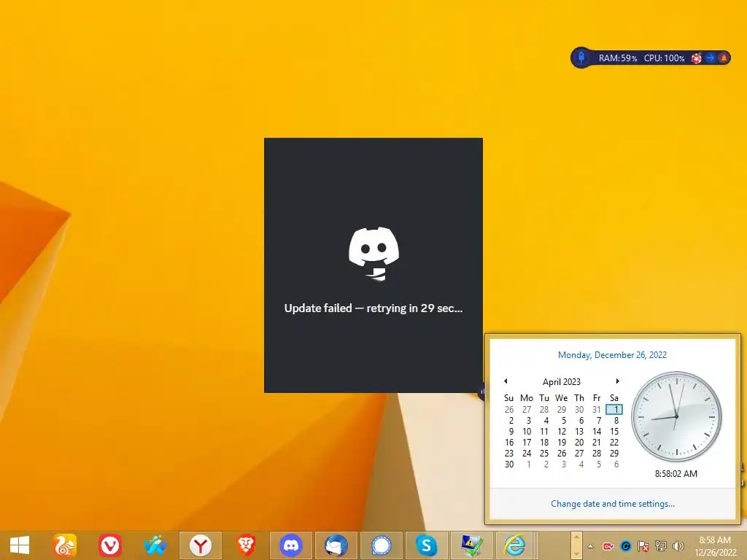Open Signal messenger from the taskbar
Image resolution: width=747 pixels, height=560 pixels.
point(382,545)
